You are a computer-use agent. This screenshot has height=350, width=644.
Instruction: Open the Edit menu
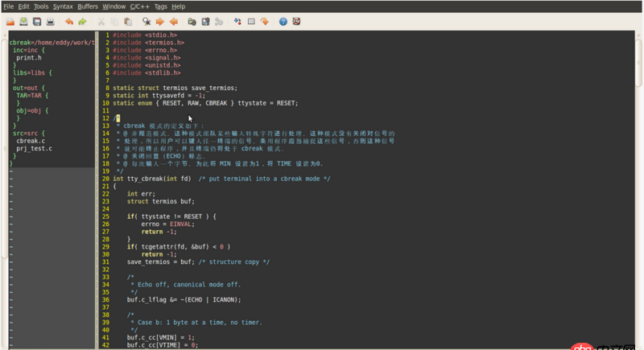click(x=24, y=6)
